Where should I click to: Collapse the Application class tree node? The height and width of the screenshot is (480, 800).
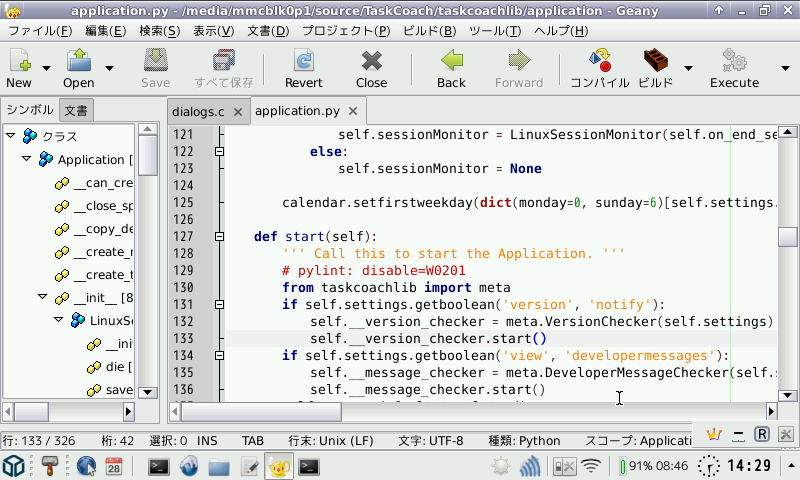pos(27,159)
